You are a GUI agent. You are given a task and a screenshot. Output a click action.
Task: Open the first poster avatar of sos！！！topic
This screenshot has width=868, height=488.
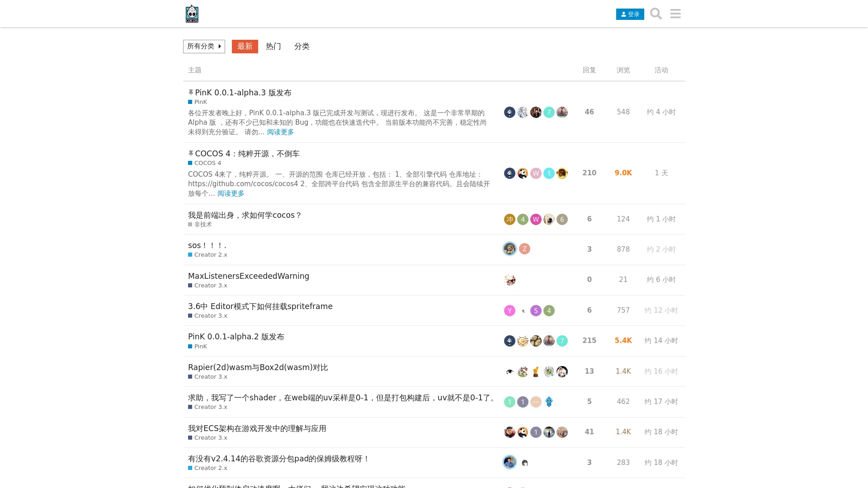click(509, 249)
